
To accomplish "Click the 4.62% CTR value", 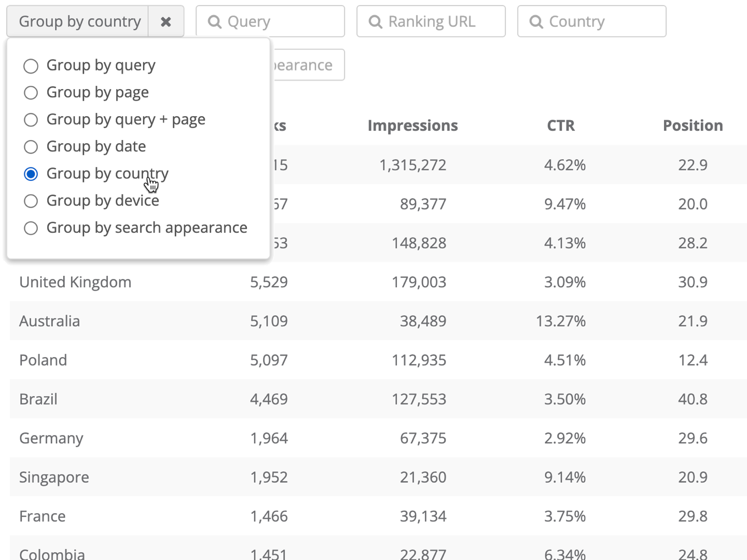I will [x=565, y=165].
